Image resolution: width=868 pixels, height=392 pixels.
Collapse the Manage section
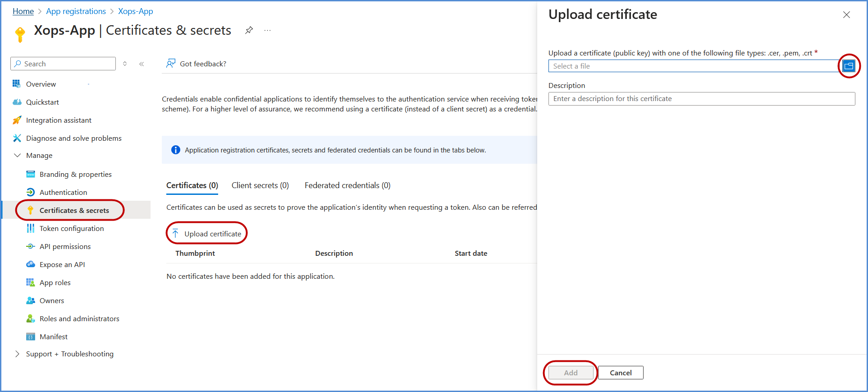(x=18, y=155)
